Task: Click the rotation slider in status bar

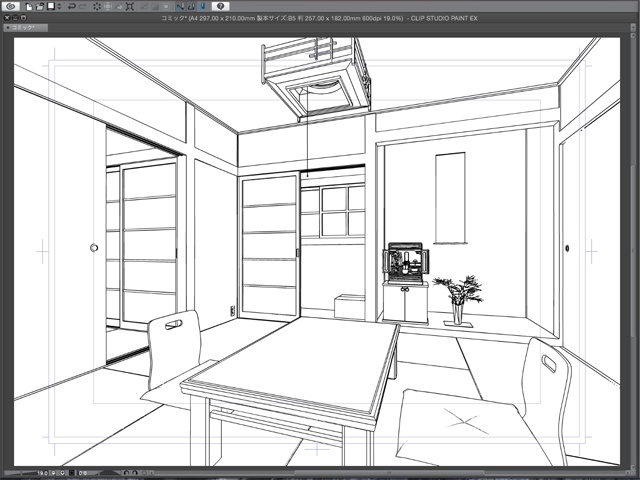Action: point(110,473)
